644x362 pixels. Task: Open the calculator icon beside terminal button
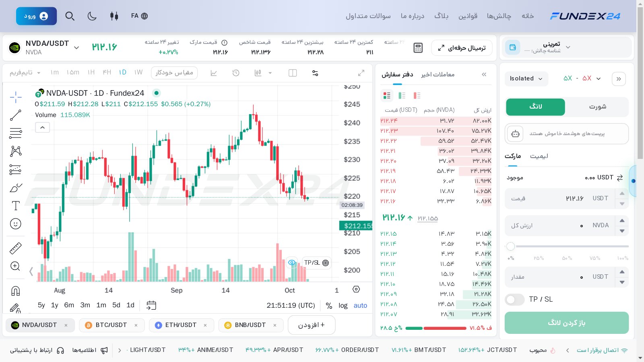pyautogui.click(x=418, y=48)
